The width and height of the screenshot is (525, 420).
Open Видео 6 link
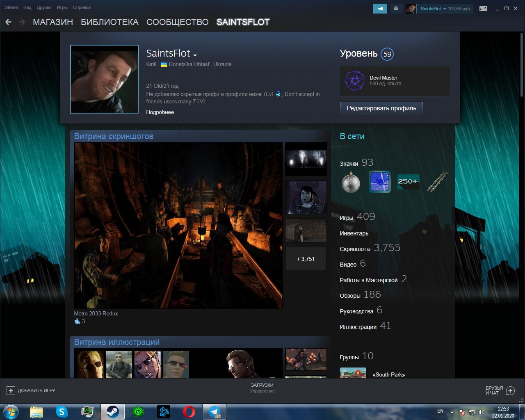coord(353,263)
